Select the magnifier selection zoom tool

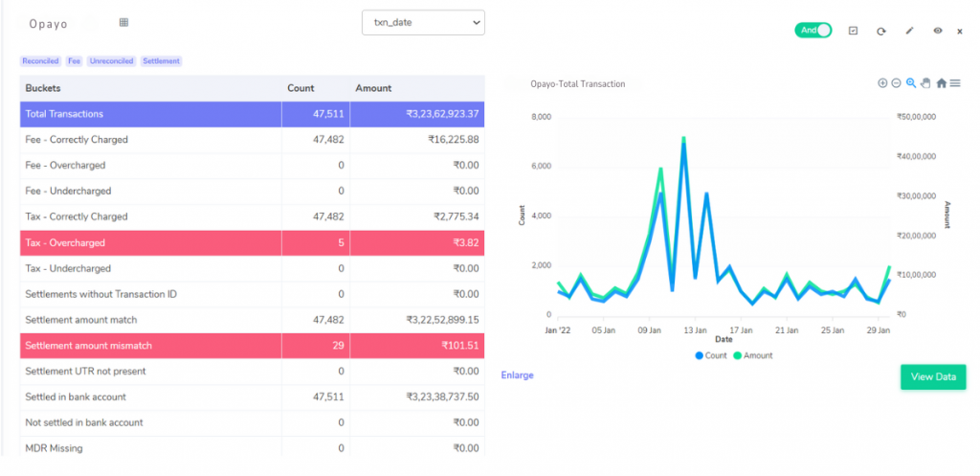tap(911, 83)
